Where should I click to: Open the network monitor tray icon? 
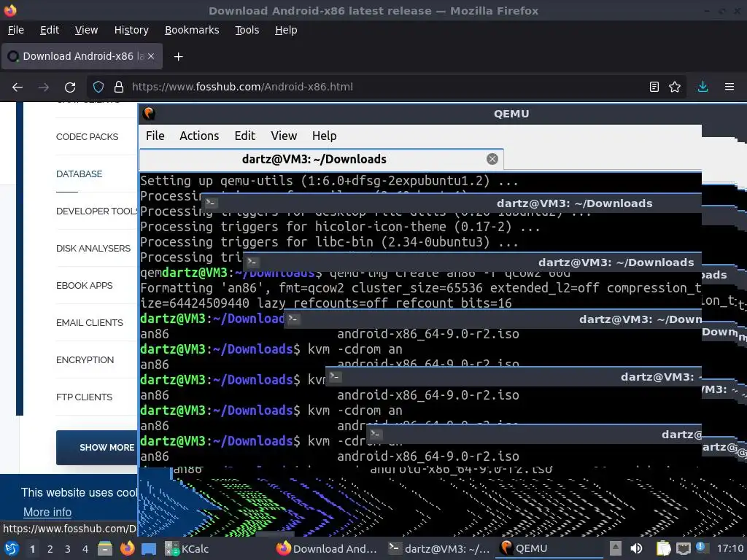coord(683,548)
